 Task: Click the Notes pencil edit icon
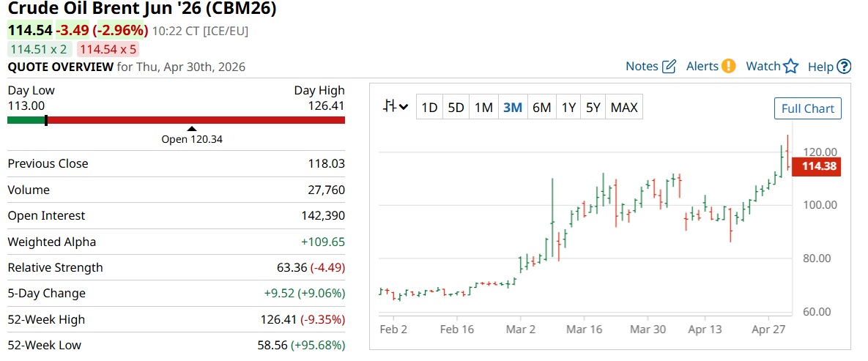point(669,67)
